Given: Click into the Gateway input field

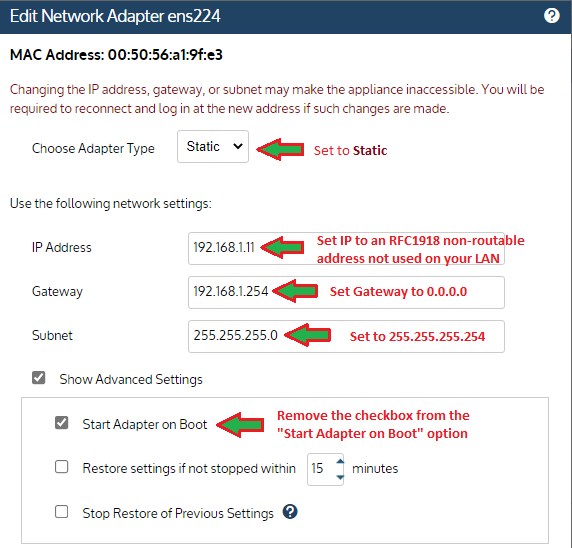Looking at the screenshot, I should (346, 293).
